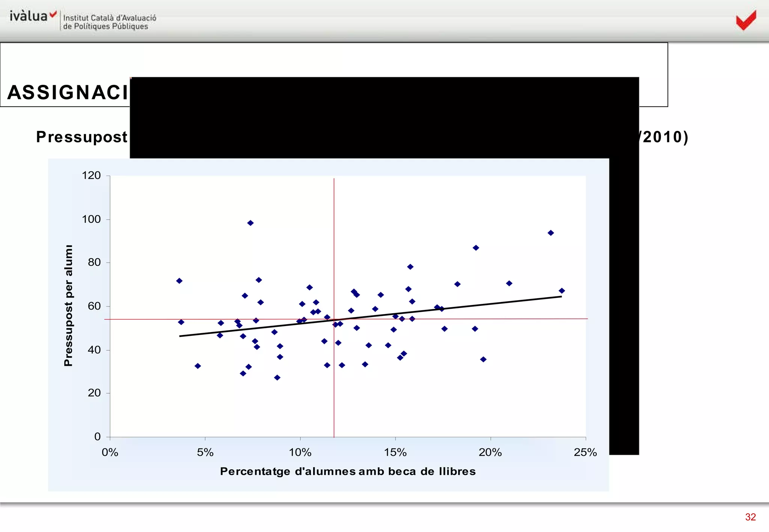Click the 25% x-axis tick label

(x=585, y=452)
